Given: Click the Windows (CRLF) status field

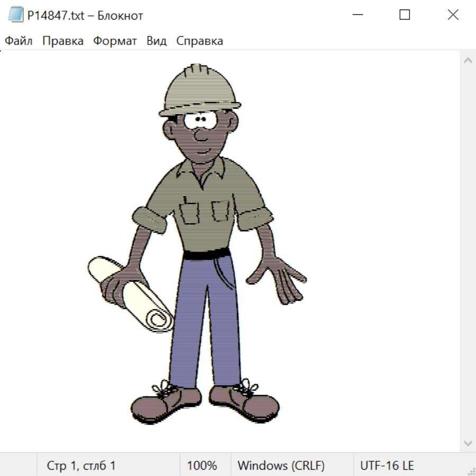Looking at the screenshot, I should [281, 465].
